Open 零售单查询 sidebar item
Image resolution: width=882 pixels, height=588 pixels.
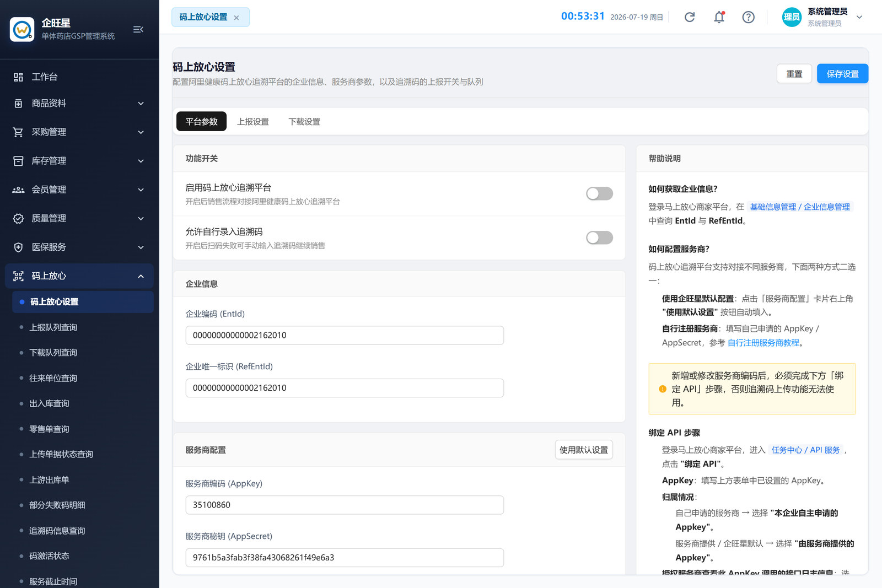(83, 429)
